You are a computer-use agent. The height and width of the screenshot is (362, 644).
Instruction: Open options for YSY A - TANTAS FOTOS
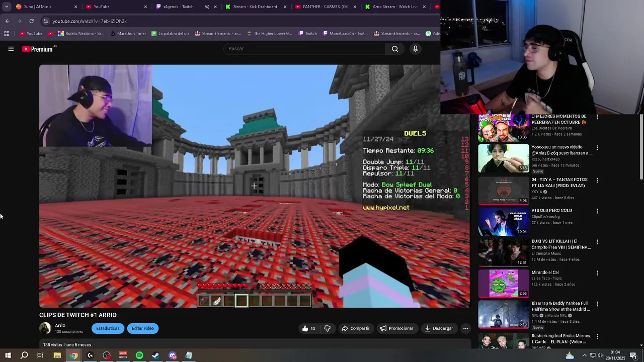[597, 180]
